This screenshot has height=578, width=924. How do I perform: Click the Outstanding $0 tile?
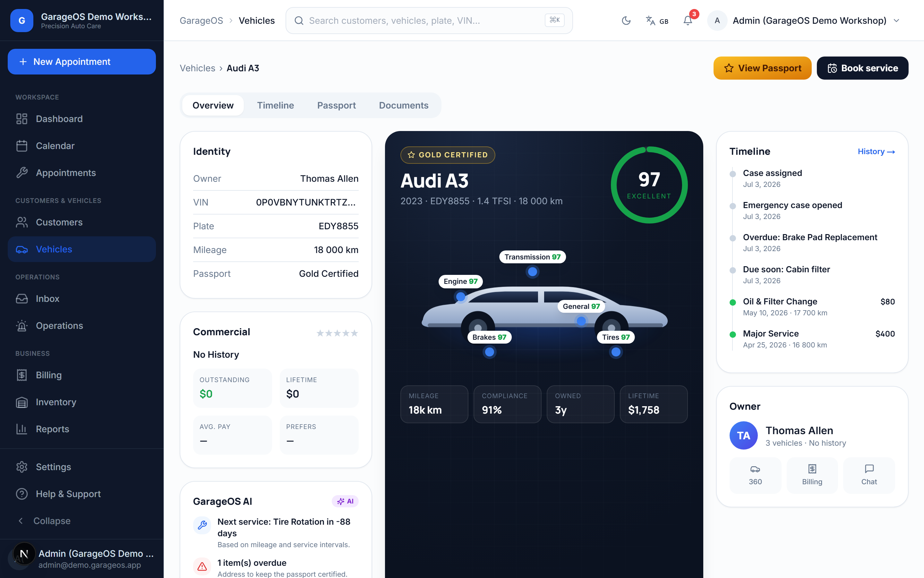click(x=232, y=388)
